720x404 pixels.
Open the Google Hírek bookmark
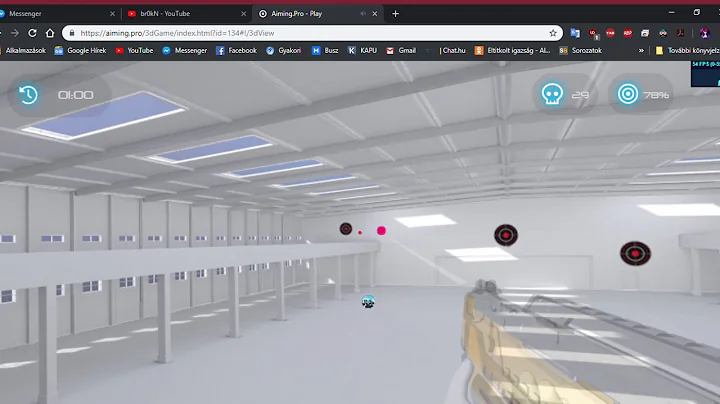[80, 50]
